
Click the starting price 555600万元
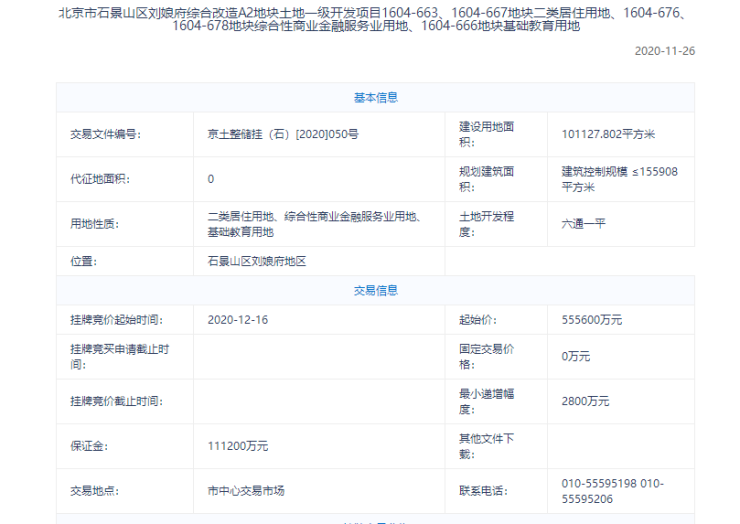[x=592, y=320]
